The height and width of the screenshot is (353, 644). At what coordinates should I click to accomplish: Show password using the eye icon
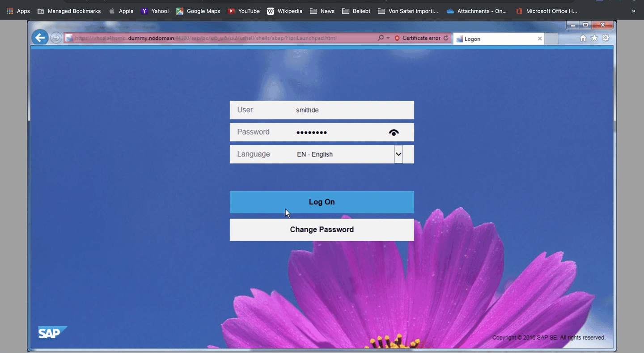[394, 132]
